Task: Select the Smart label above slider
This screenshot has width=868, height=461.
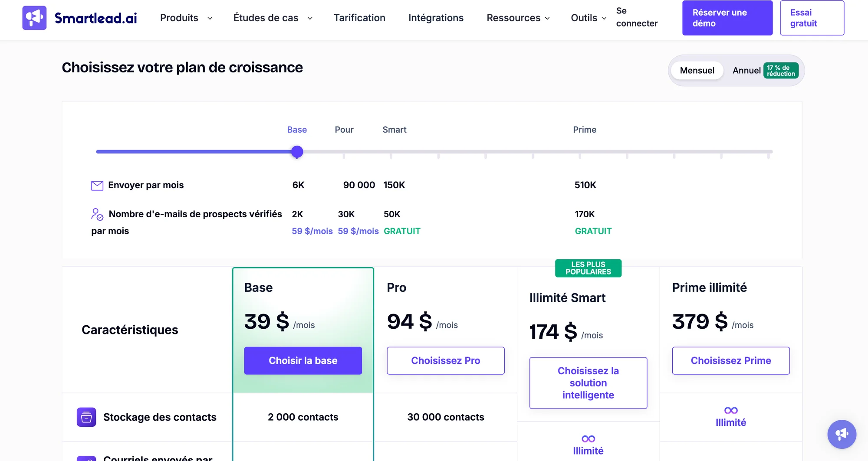Action: pyautogui.click(x=394, y=130)
